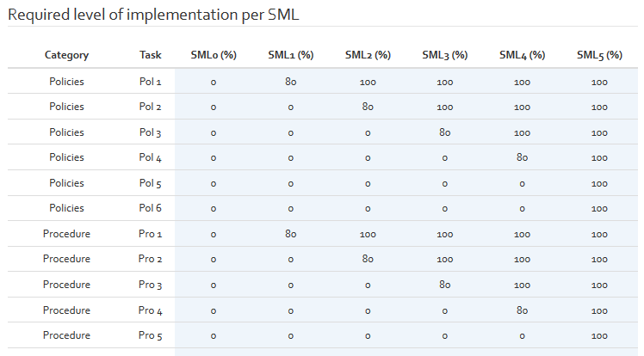Click the Pro 3 task label
The image size is (644, 356).
point(150,285)
